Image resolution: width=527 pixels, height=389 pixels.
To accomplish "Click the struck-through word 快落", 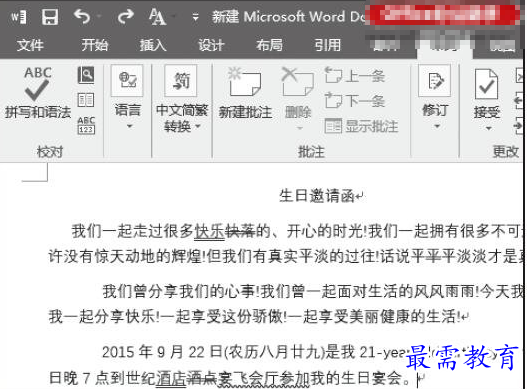I will (x=240, y=231).
